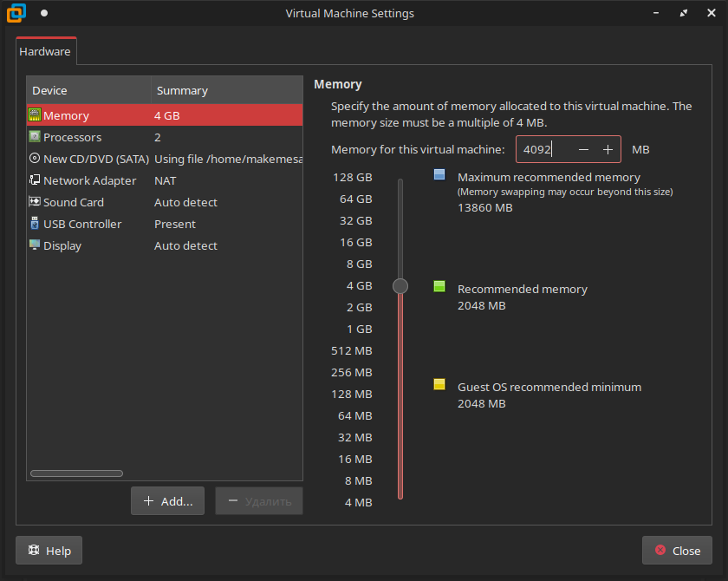This screenshot has width=728, height=581.
Task: Click the USB Controller icon
Action: (35, 224)
